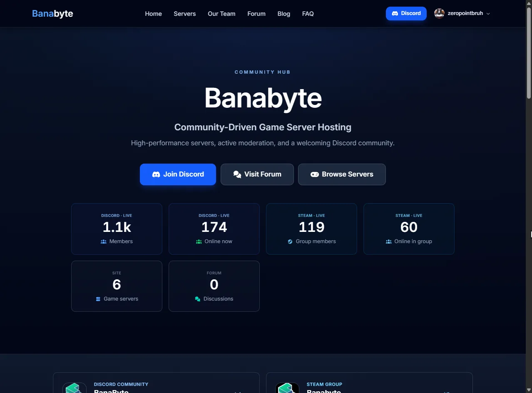This screenshot has height=393, width=532.
Task: Click the Discord icon on Join Discord
Action: (156, 174)
